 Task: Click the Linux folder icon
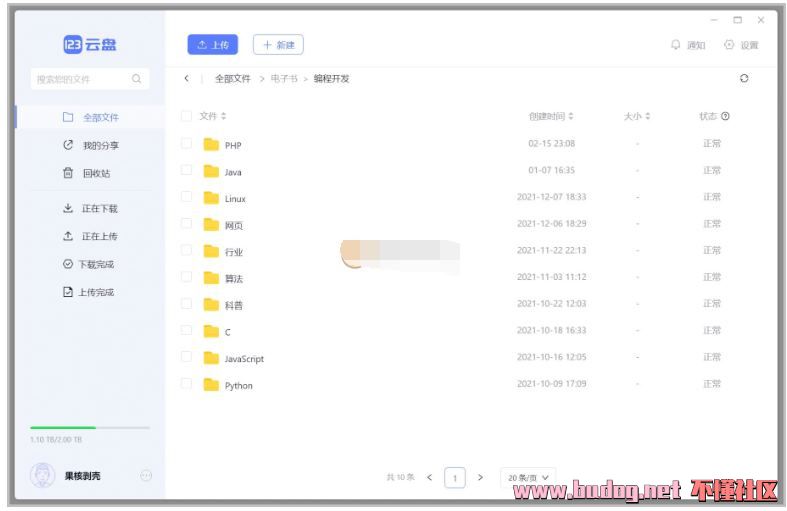211,198
